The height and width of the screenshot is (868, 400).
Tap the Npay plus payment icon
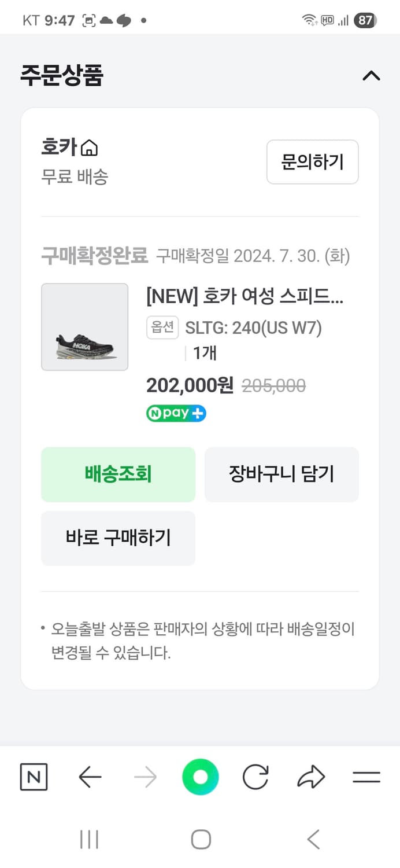pyautogui.click(x=176, y=413)
